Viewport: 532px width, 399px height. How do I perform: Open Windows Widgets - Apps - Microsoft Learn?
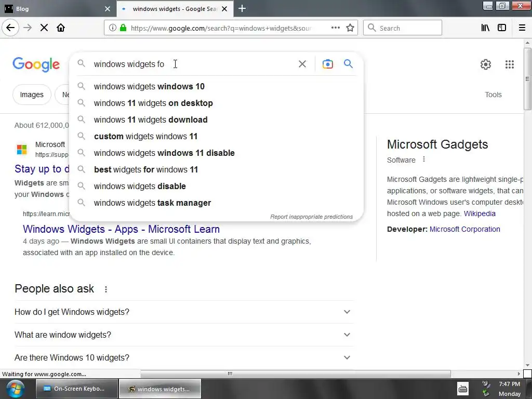coord(121,229)
